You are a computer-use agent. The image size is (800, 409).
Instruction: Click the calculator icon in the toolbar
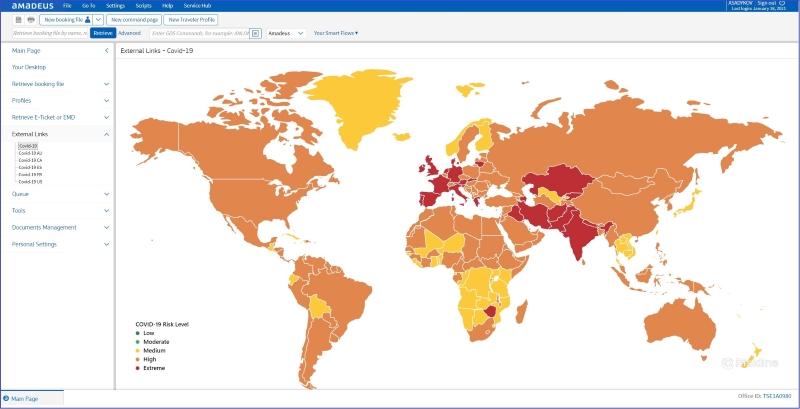point(18,20)
